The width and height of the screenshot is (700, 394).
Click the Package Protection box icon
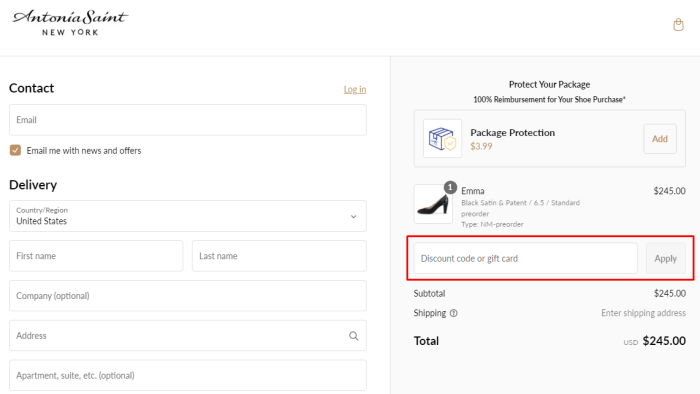coord(442,138)
